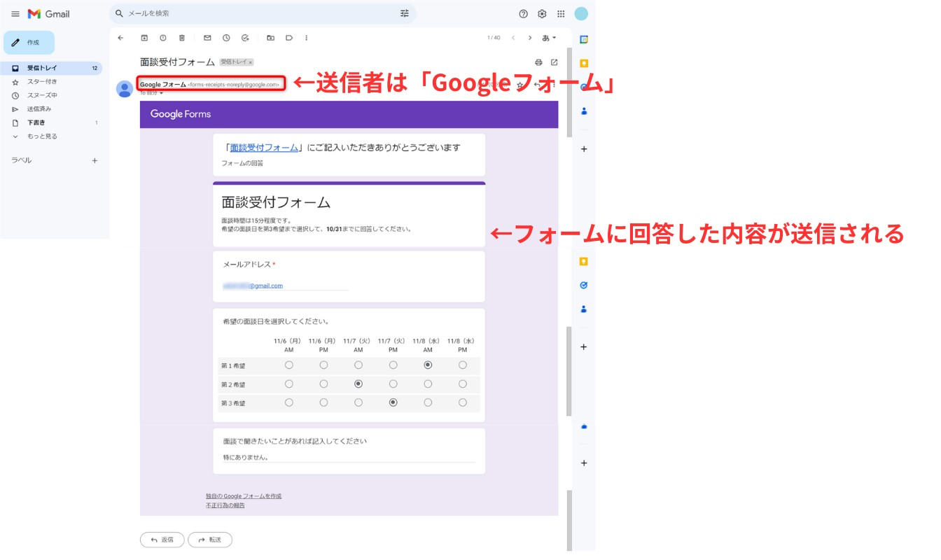Open the Google apps grid
Viewport: 941px width, 560px height.
pyautogui.click(x=561, y=14)
